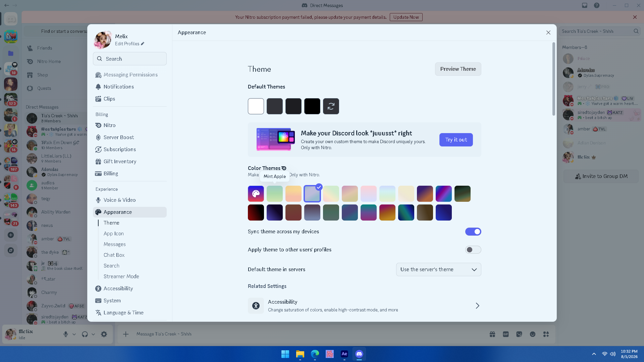Open the System settings
644x362 pixels.
click(x=129, y=301)
